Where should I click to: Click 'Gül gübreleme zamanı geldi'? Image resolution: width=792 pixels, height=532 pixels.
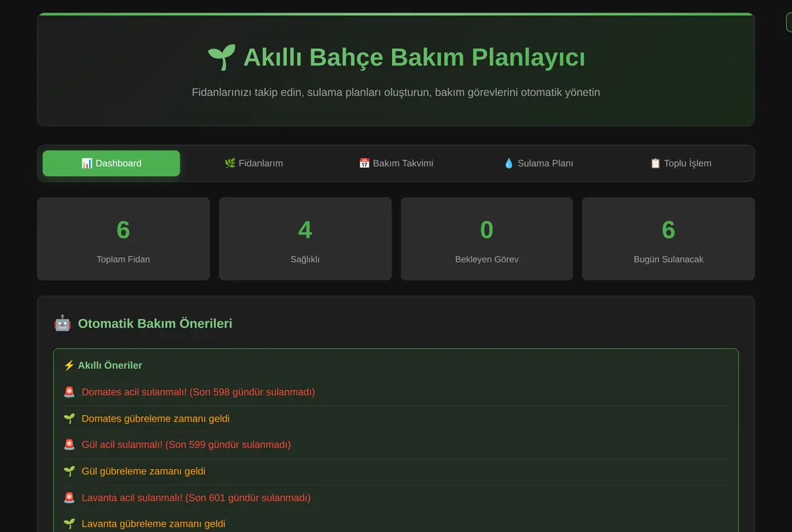click(x=144, y=471)
